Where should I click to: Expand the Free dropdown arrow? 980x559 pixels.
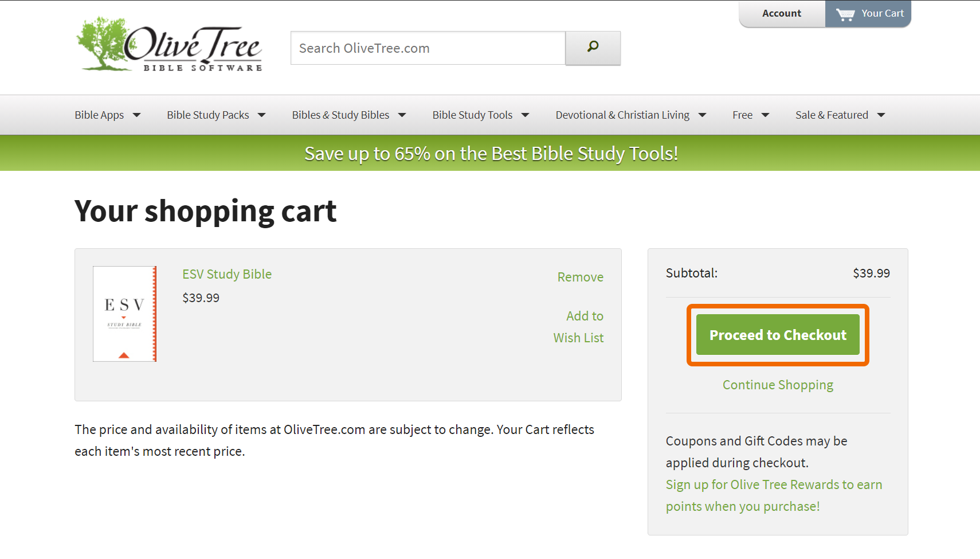(x=765, y=115)
